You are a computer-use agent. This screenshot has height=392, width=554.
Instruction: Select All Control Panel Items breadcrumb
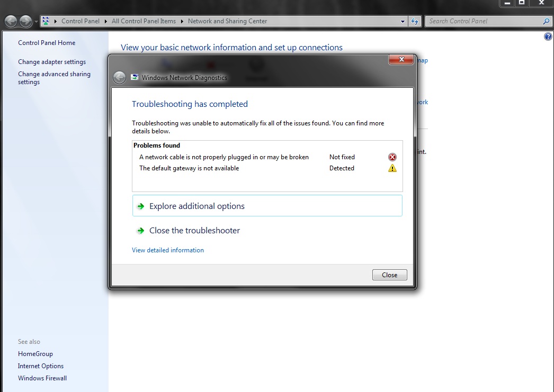pos(144,21)
